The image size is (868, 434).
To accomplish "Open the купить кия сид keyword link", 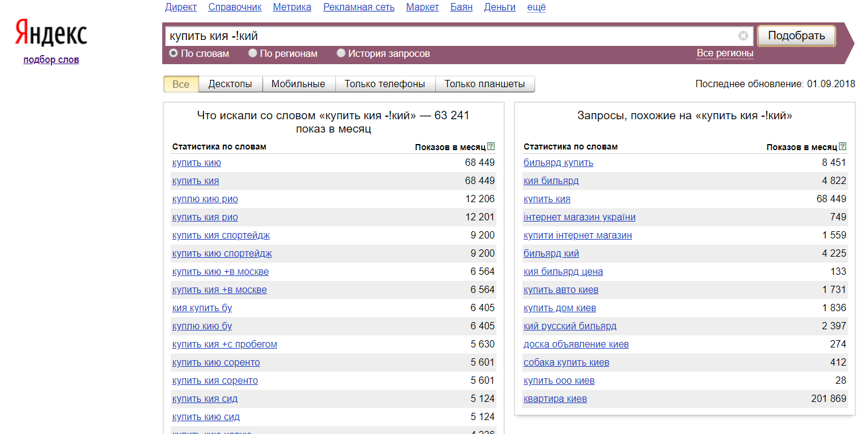I will point(205,399).
